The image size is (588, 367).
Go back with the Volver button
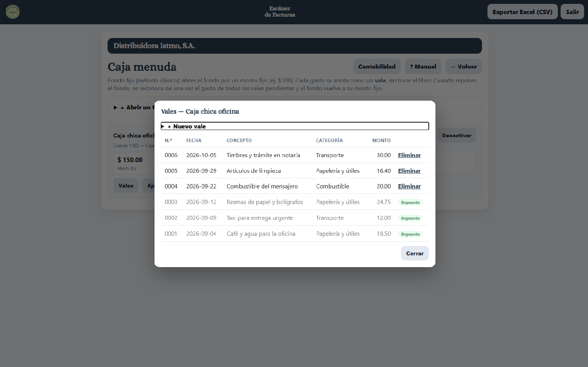464,67
